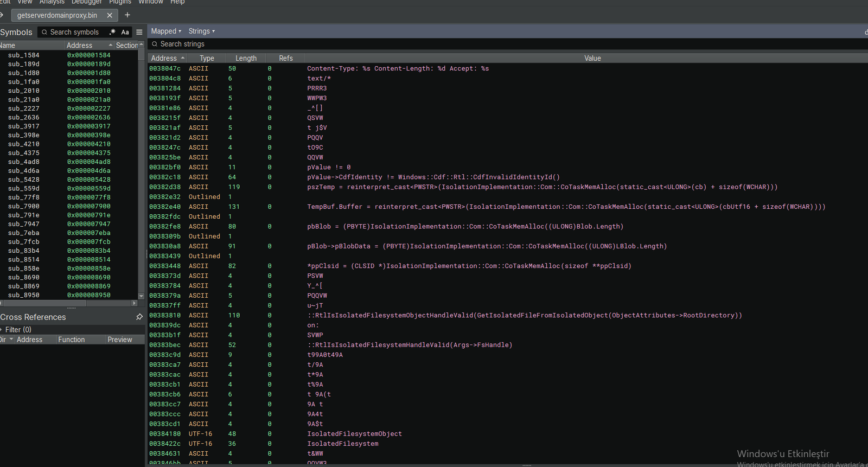Sort strings by Length column
Viewport: 868px width, 467px height.
tap(246, 58)
